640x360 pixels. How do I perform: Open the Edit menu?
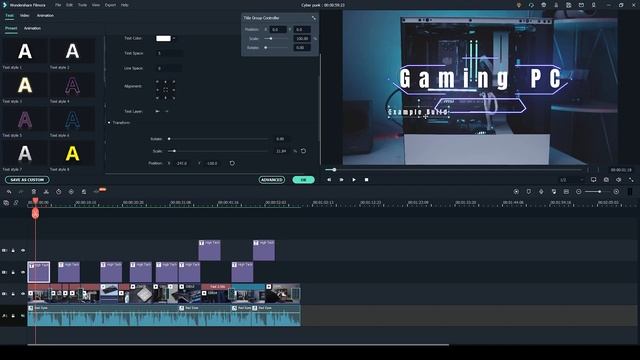point(69,5)
